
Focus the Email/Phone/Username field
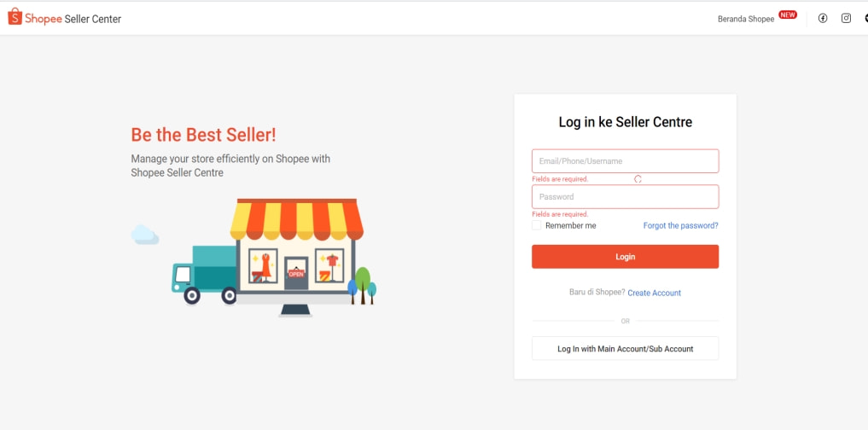pos(625,161)
